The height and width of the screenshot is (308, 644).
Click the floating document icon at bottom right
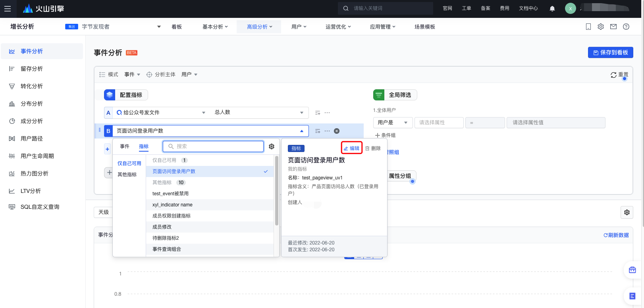click(x=632, y=296)
